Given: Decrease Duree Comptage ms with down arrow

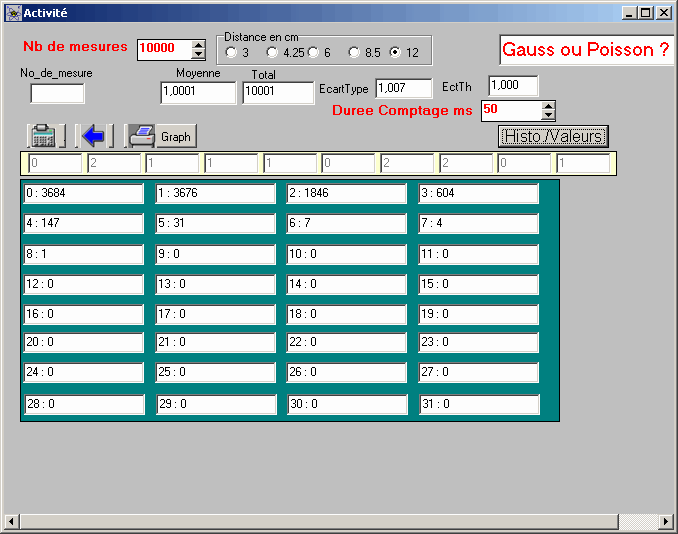Looking at the screenshot, I should [548, 115].
